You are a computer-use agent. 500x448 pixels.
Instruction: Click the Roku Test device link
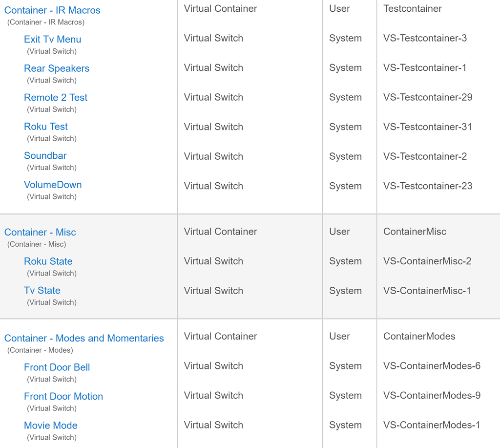click(x=46, y=127)
